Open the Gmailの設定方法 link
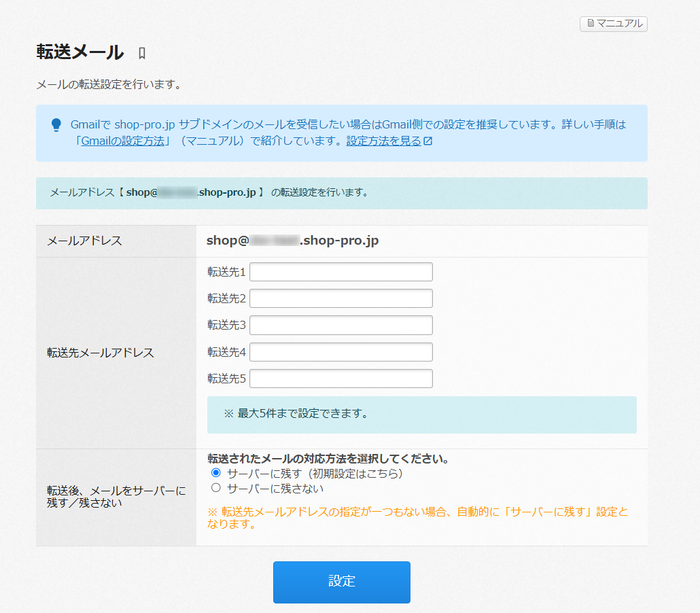The image size is (700, 613). 122,141
